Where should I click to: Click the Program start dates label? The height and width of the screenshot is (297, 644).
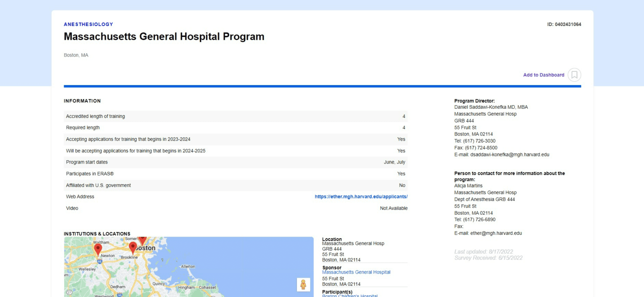(x=87, y=162)
